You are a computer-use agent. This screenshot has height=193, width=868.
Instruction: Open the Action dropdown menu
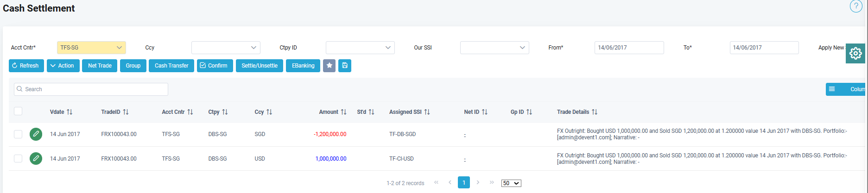(x=63, y=66)
